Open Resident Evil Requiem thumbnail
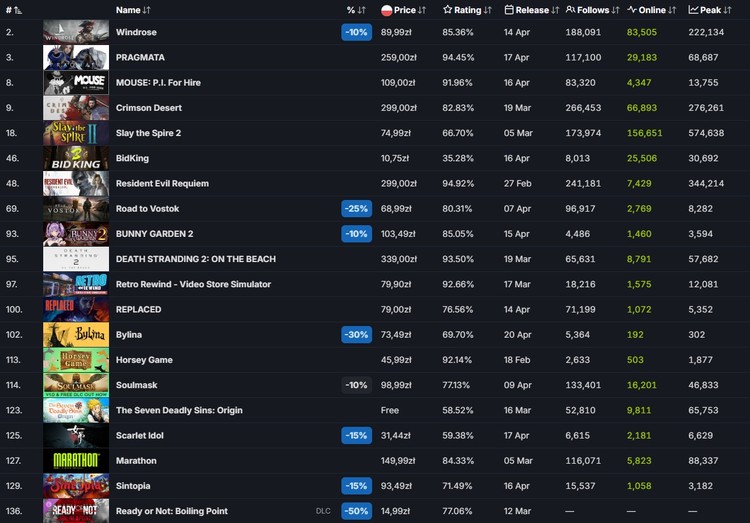This screenshot has height=523, width=750. pyautogui.click(x=76, y=184)
